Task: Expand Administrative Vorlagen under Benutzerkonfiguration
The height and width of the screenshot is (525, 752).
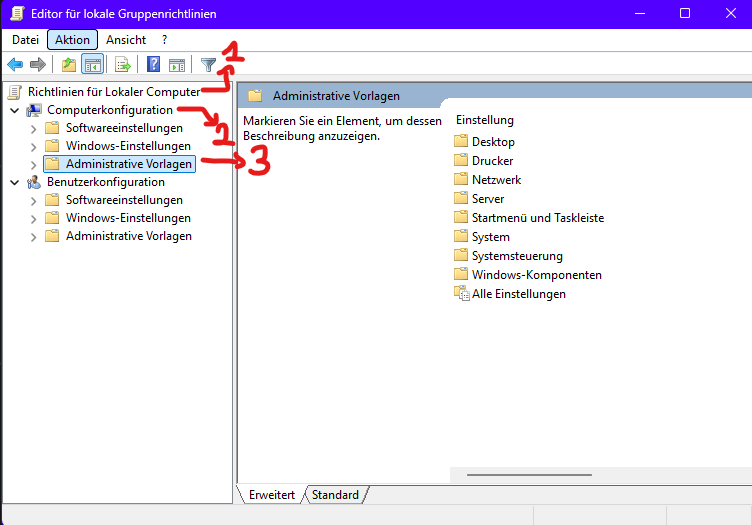Action: [33, 237]
